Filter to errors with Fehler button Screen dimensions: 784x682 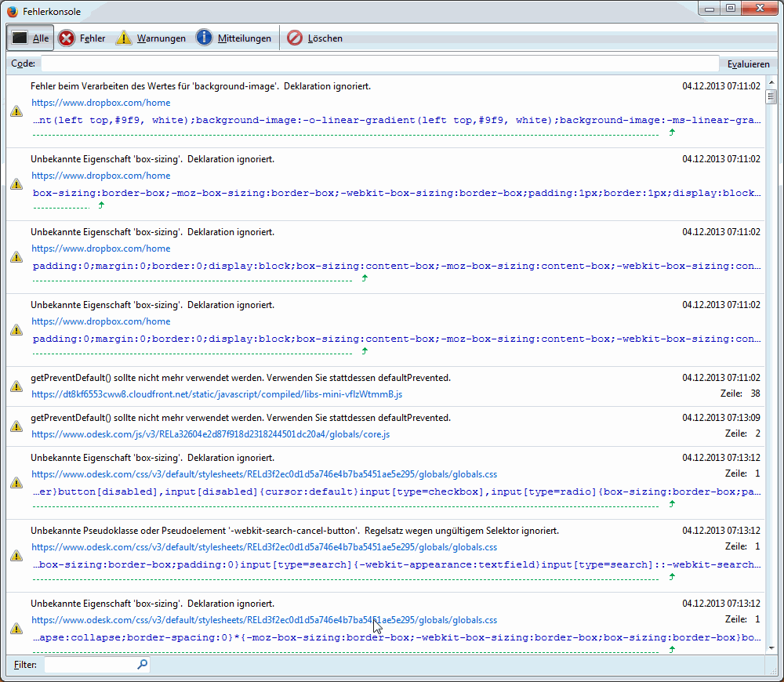82,38
